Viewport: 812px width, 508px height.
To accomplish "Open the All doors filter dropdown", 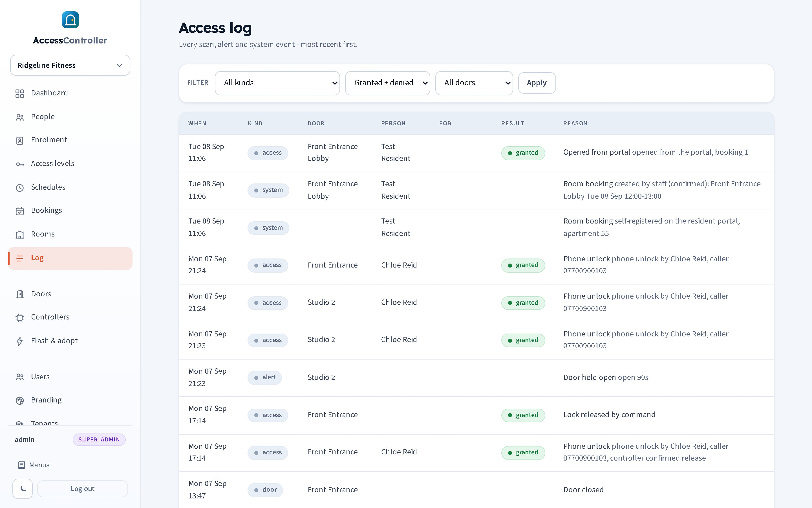I will click(474, 83).
